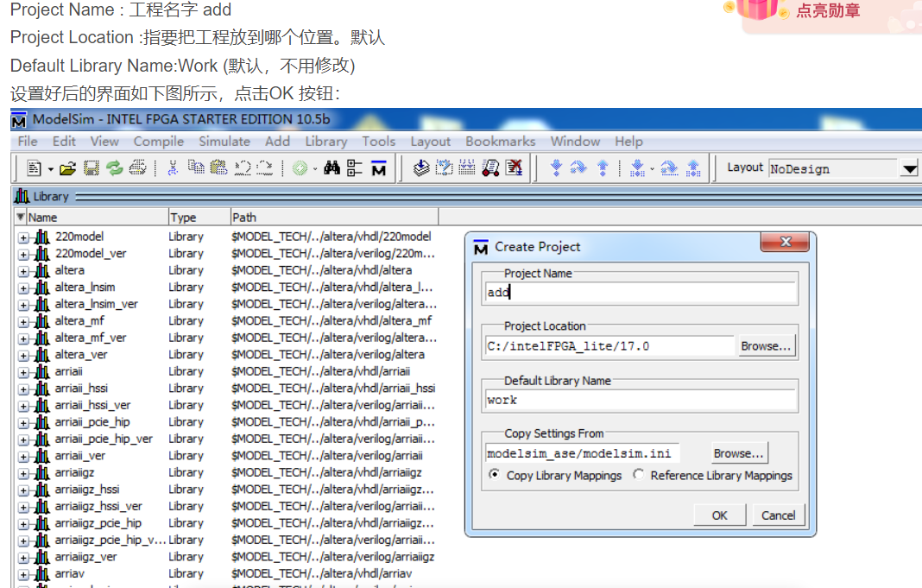
Task: Open the Simulate menu
Action: (x=224, y=141)
